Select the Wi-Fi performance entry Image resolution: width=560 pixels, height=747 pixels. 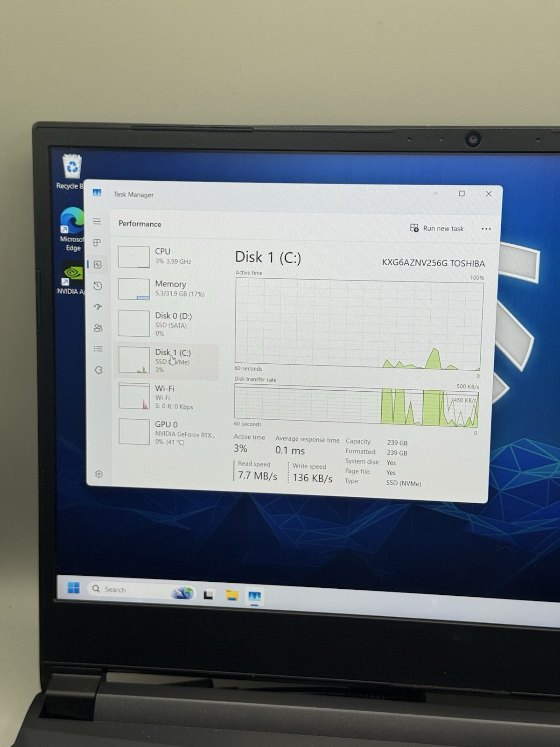coord(167,397)
